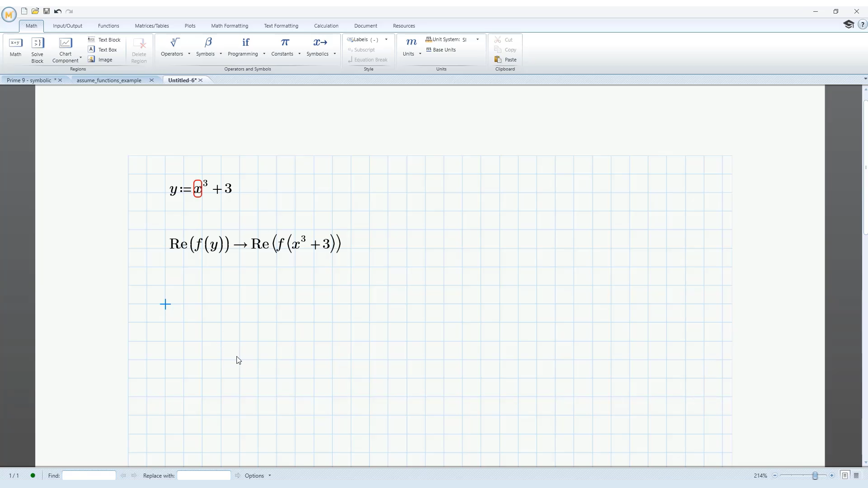868x488 pixels.
Task: Undo the last action
Action: pyautogui.click(x=58, y=11)
